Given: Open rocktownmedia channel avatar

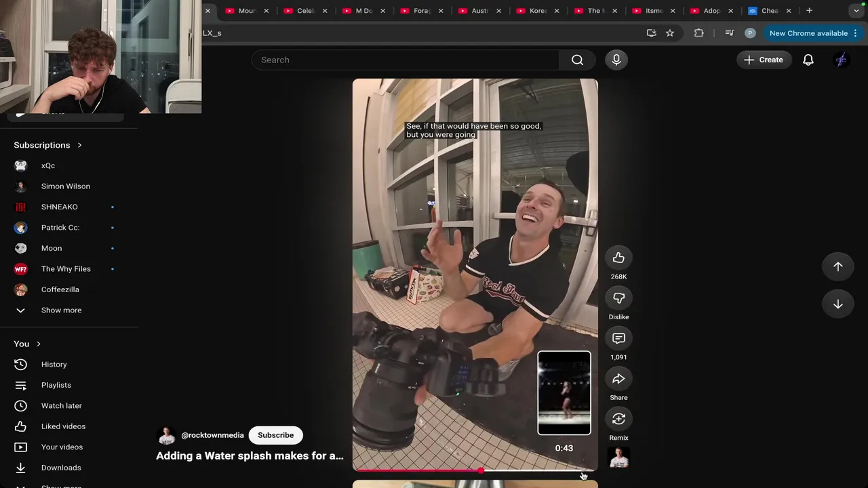Looking at the screenshot, I should [x=166, y=435].
